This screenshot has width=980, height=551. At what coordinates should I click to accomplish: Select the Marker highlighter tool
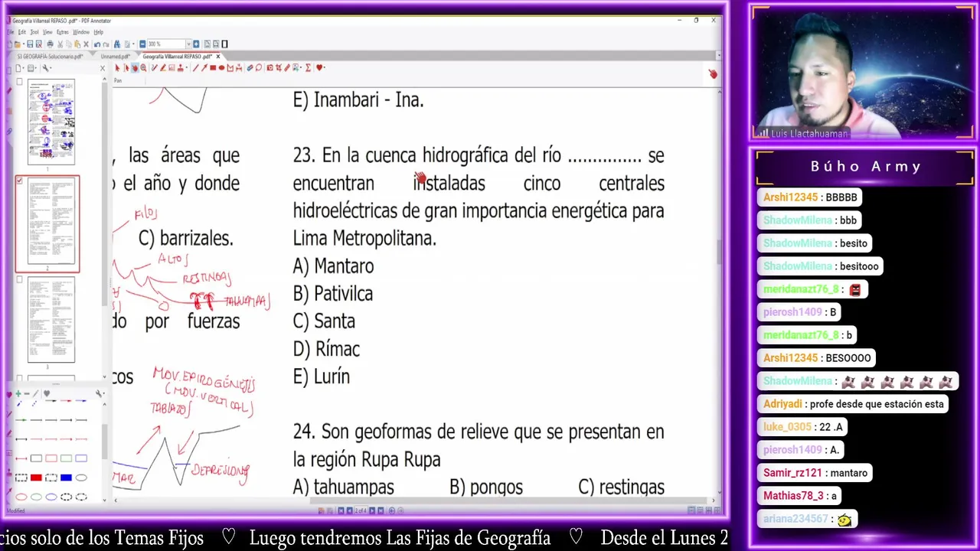click(x=163, y=68)
